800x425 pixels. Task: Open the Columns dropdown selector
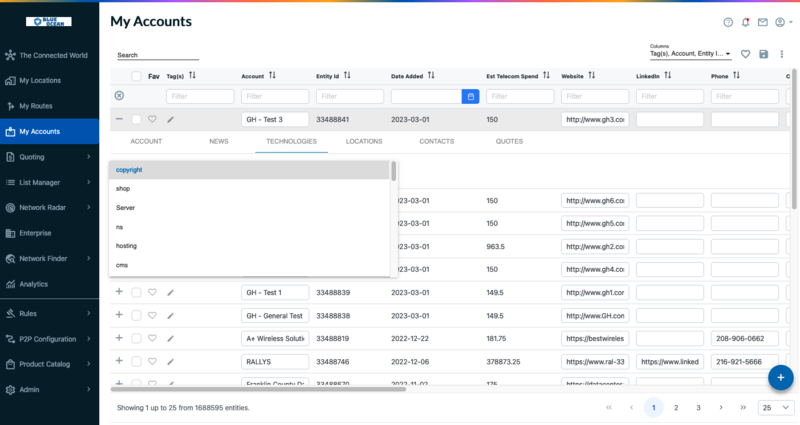point(690,54)
